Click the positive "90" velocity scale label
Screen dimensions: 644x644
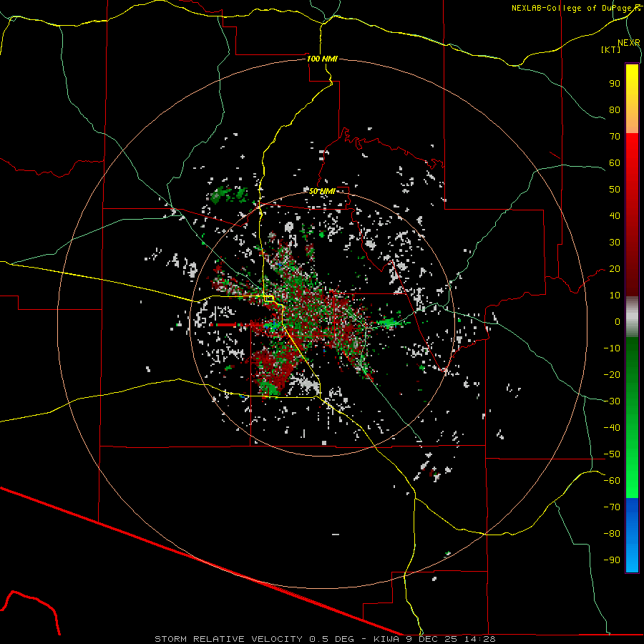pos(615,84)
